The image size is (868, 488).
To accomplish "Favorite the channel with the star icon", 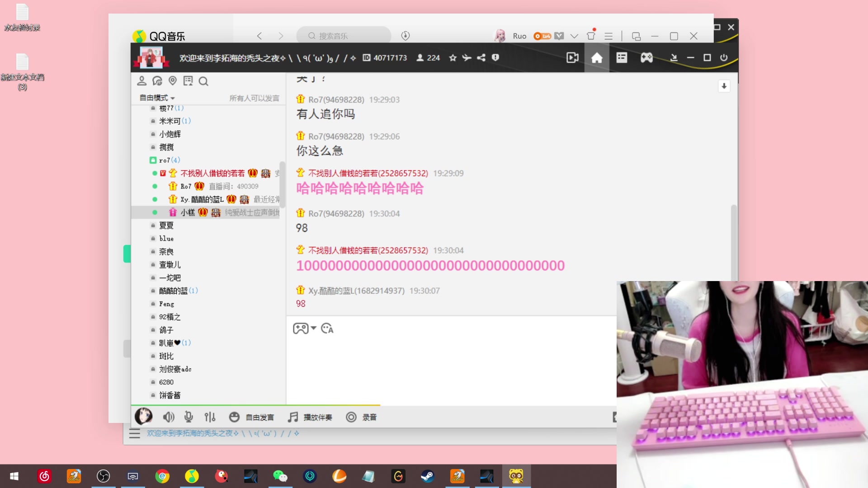I will [453, 58].
